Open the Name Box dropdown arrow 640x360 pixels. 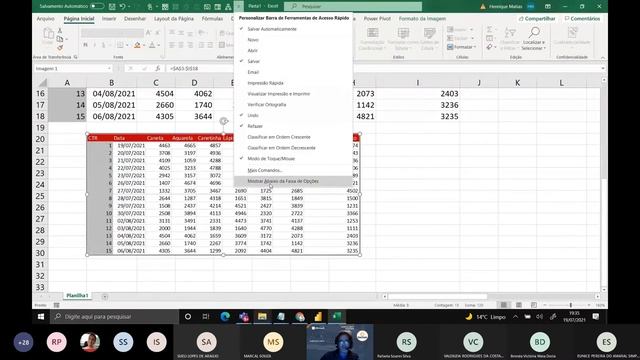(109, 69)
